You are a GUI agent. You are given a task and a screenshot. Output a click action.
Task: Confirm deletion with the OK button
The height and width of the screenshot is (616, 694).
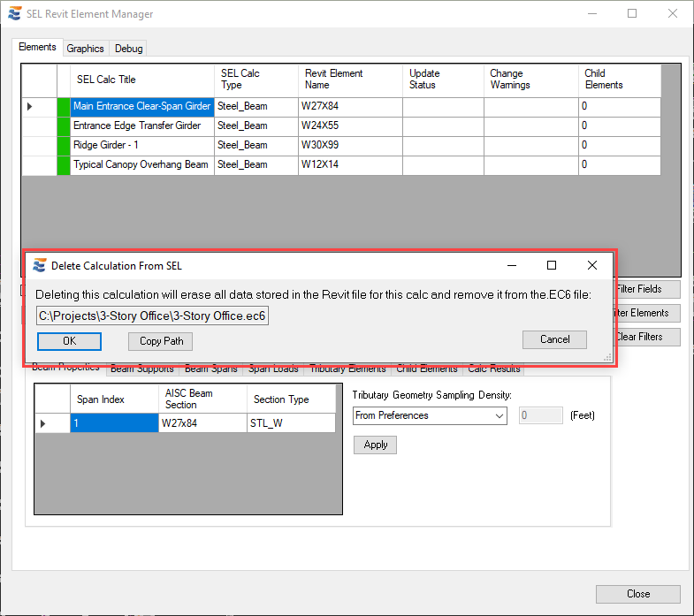[x=69, y=341]
